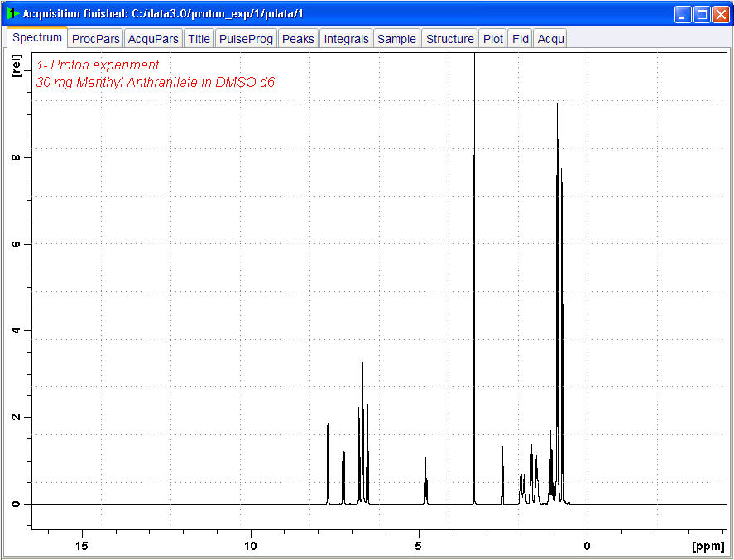Click the 6 label on the intensity axis
Image resolution: width=734 pixels, height=560 pixels.
16,244
